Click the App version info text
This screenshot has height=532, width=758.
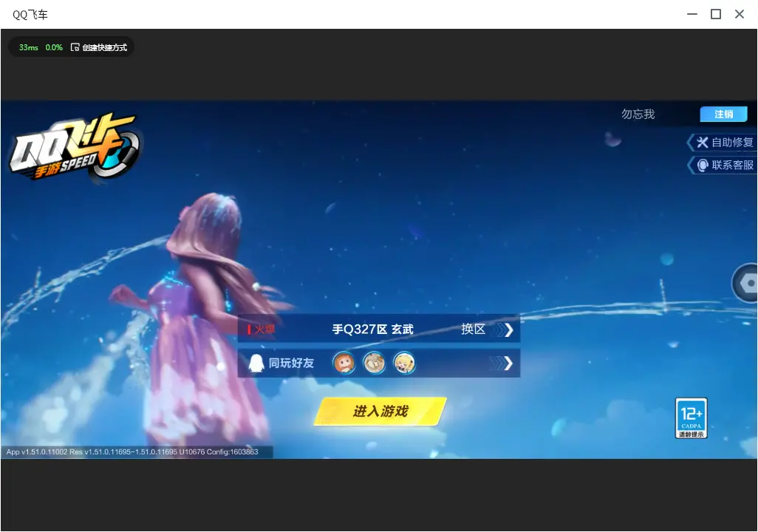click(x=132, y=451)
